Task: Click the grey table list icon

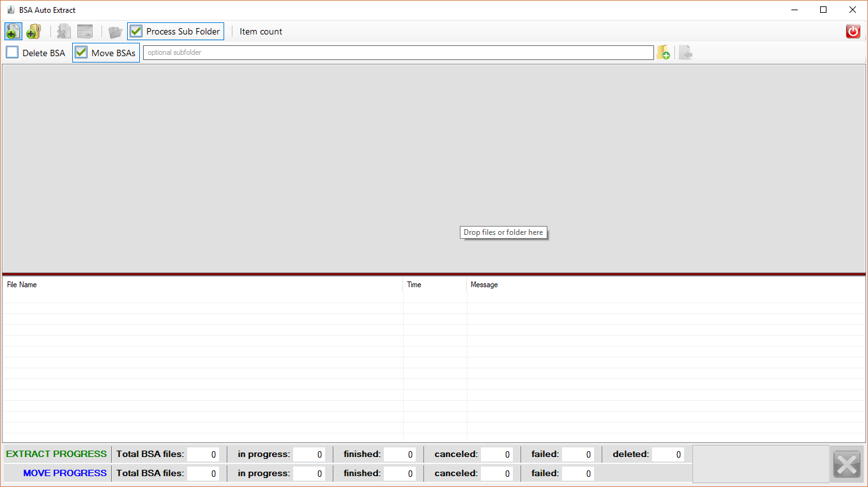Action: (85, 31)
